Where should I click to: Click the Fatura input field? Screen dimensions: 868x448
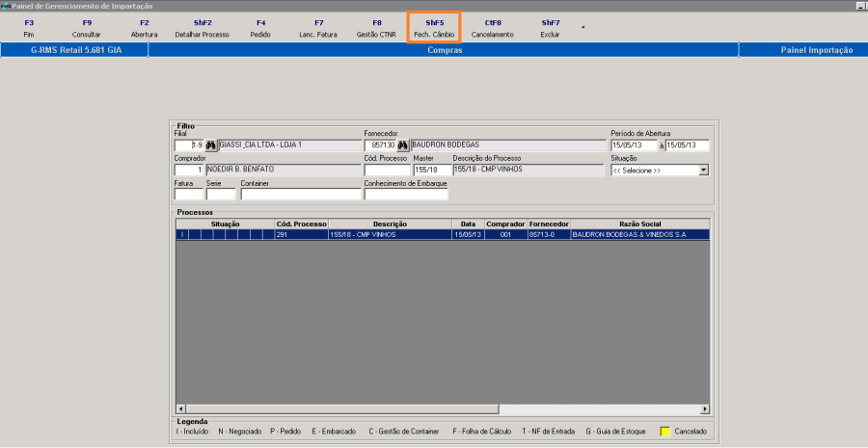[189, 195]
